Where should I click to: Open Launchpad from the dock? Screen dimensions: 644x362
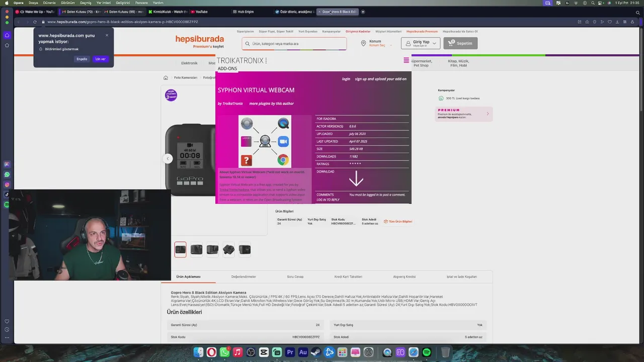tap(342, 352)
